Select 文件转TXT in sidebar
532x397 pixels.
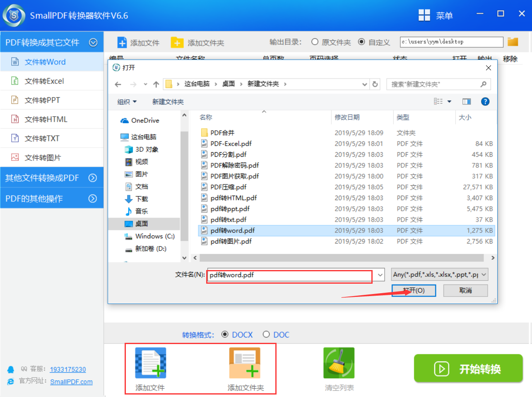click(x=52, y=138)
